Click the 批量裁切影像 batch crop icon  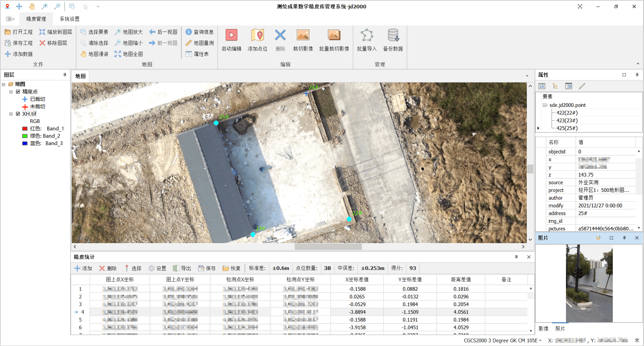point(334,35)
